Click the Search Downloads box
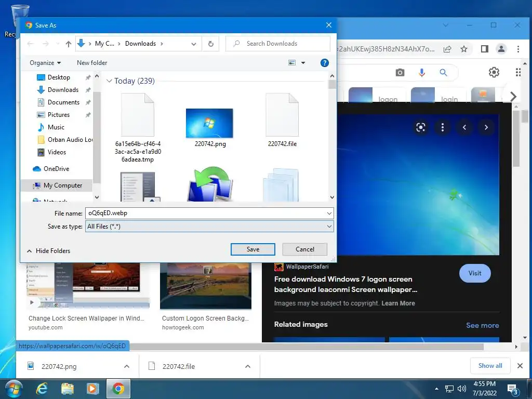Screen dimensions: 532x399 278,44
